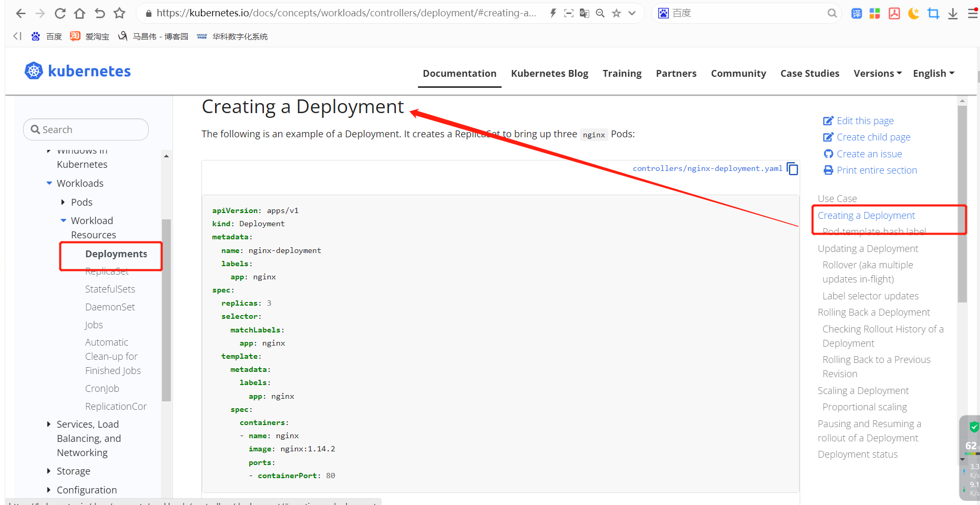The image size is (980, 505).
Task: Click the Kubernetes logo
Action: pos(78,71)
